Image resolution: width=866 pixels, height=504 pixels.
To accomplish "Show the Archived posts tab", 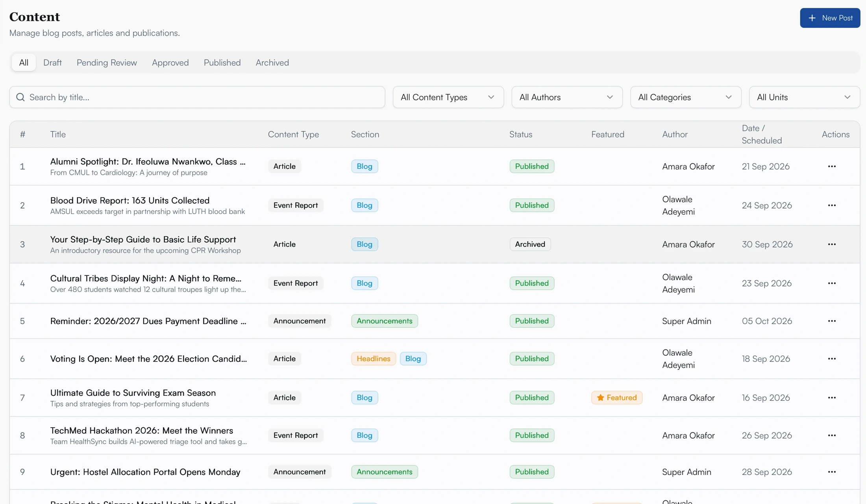I will coord(272,63).
